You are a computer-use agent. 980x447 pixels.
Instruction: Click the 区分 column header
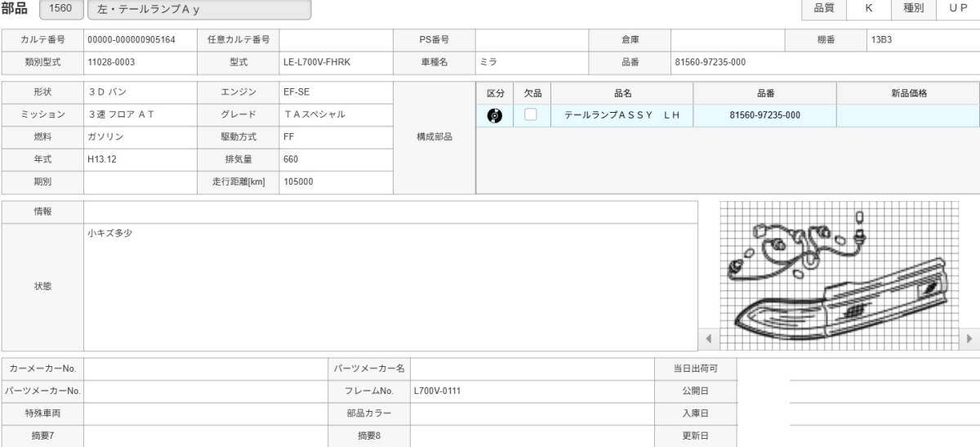point(495,93)
